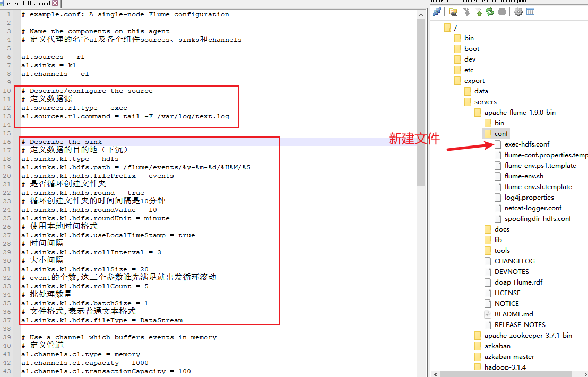Viewport: 588px width, 377px height.
Task: Select the bin folder inside apache-flume
Action: (x=499, y=123)
